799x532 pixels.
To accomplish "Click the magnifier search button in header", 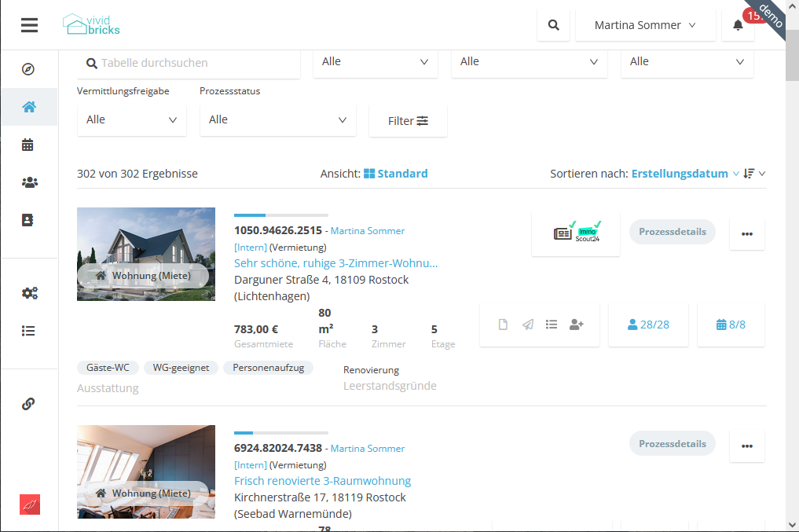I will point(554,25).
